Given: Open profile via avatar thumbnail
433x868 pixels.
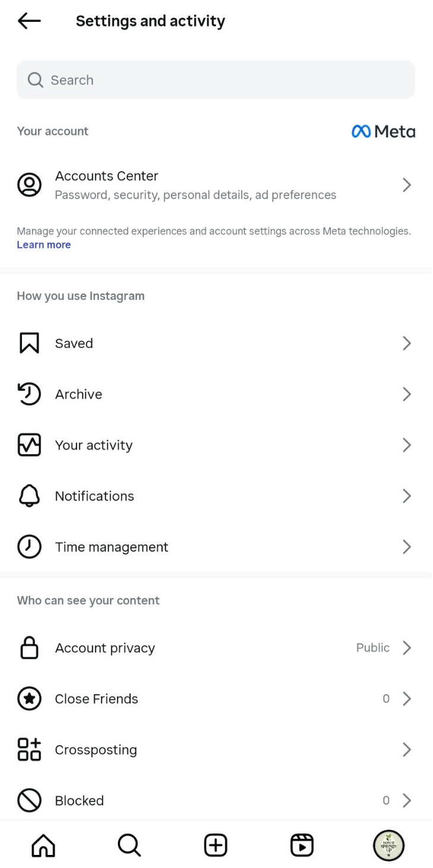Looking at the screenshot, I should click(389, 845).
